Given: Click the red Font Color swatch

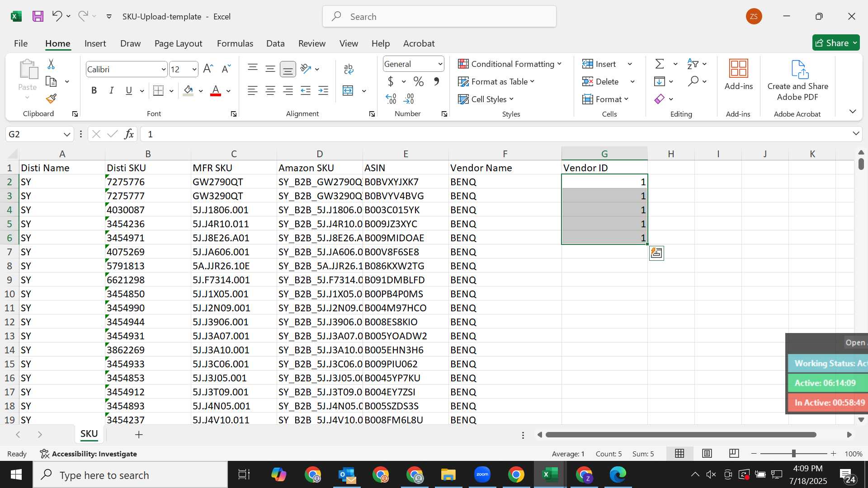Looking at the screenshot, I should tap(216, 91).
